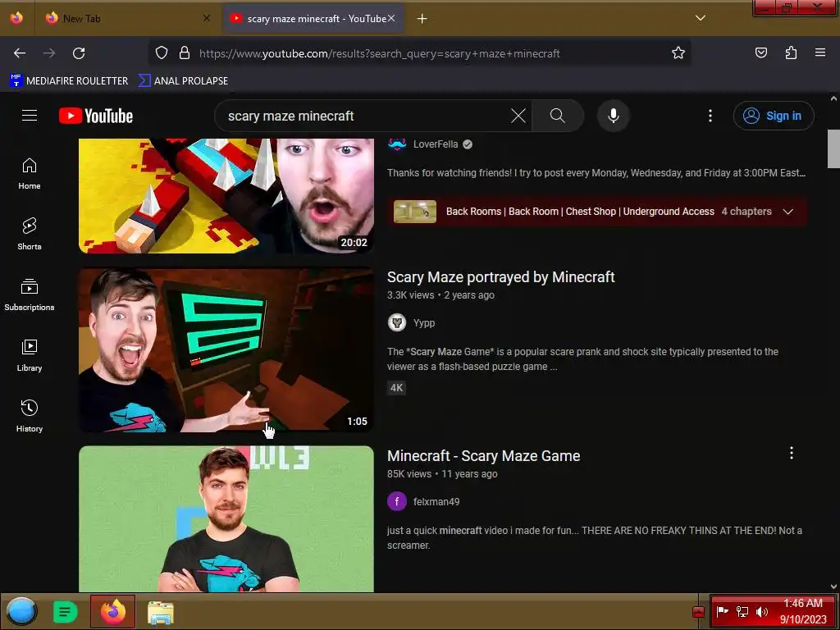The image size is (840, 630).
Task: Save page to Pocket
Action: tap(761, 52)
